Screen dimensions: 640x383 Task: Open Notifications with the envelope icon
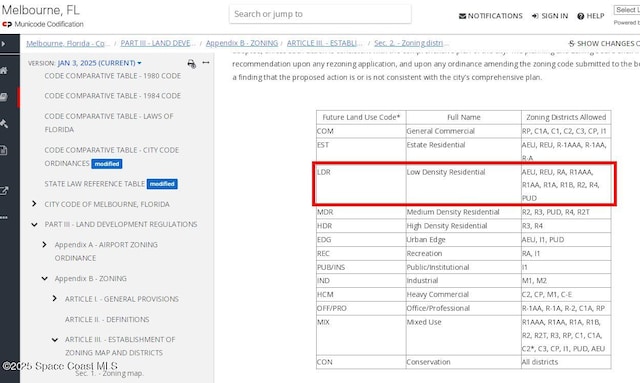491,16
